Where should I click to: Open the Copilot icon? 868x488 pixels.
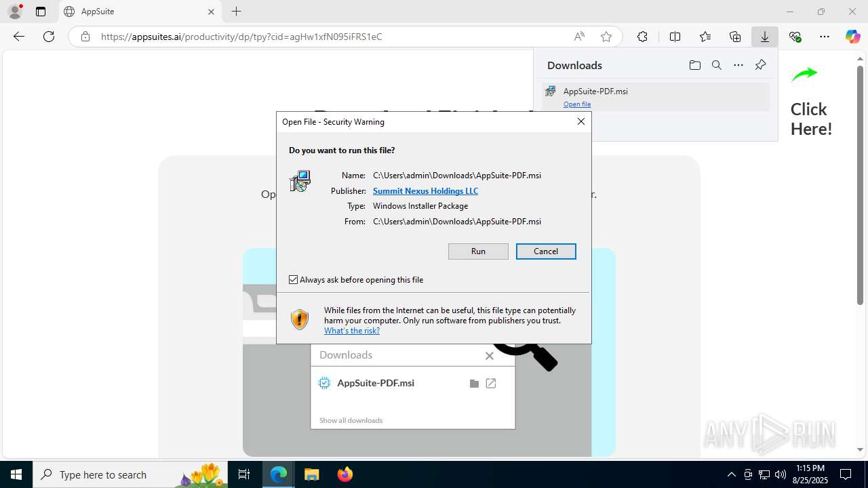tap(852, 37)
